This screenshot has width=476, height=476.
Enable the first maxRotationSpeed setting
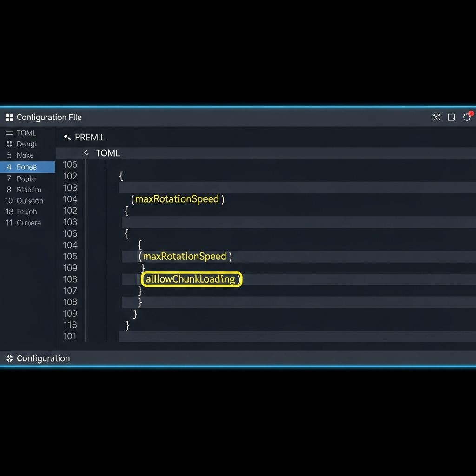(177, 199)
